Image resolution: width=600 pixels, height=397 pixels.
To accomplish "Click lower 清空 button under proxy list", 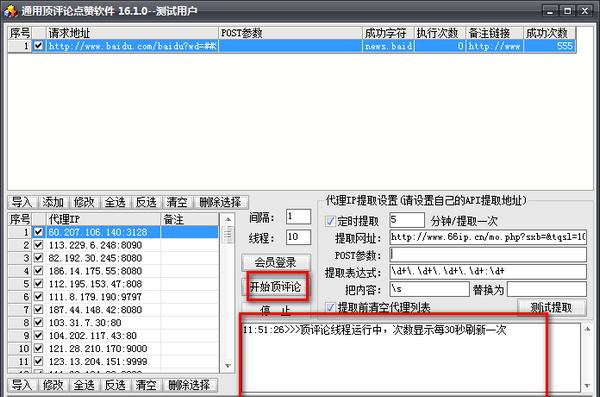I will point(147,385).
